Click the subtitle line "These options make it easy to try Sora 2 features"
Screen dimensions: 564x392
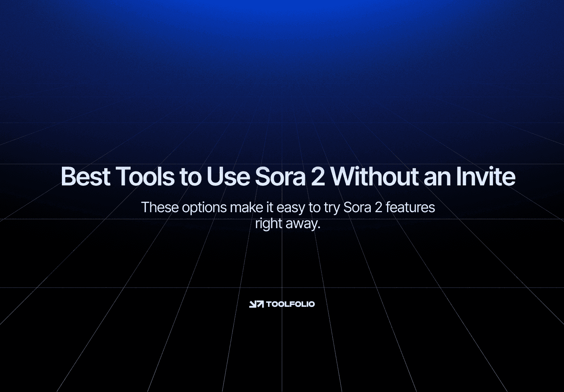[x=288, y=207]
